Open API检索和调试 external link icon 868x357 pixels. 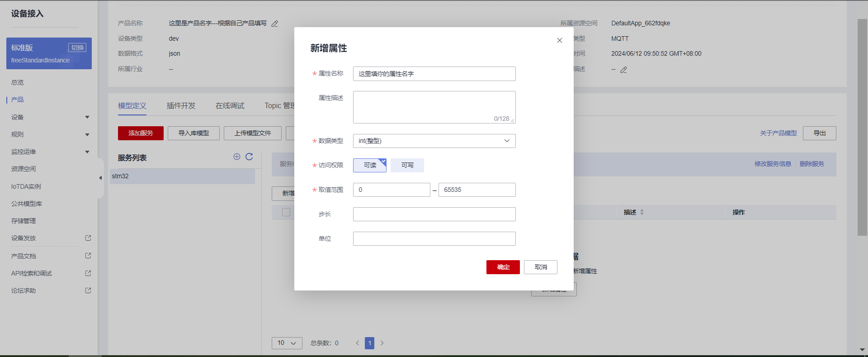pos(88,273)
